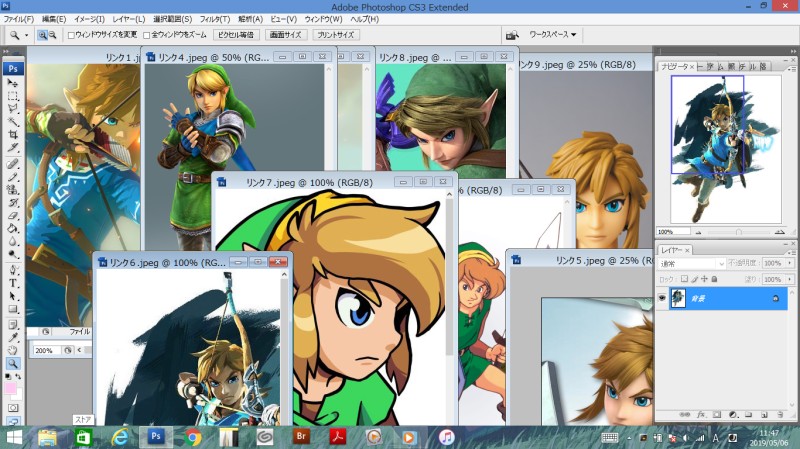Change screen mode at toolbox bottom
The height and width of the screenshot is (449, 800).
click(13, 421)
